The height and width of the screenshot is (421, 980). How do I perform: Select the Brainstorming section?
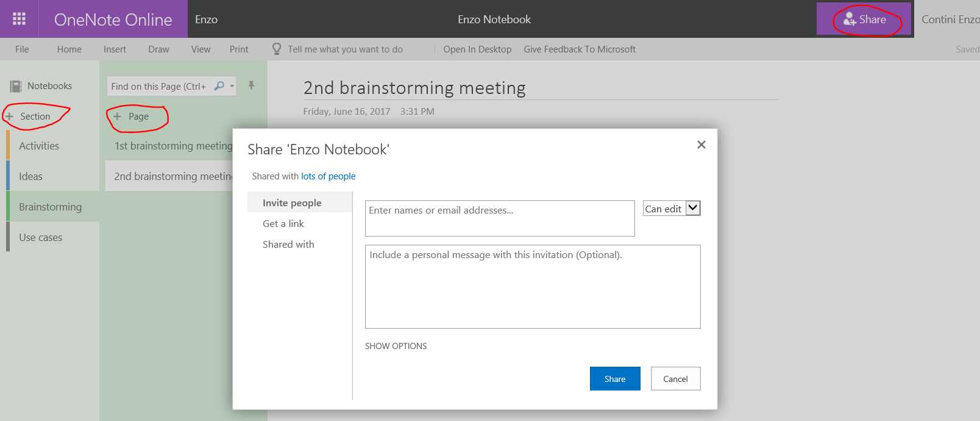click(50, 207)
